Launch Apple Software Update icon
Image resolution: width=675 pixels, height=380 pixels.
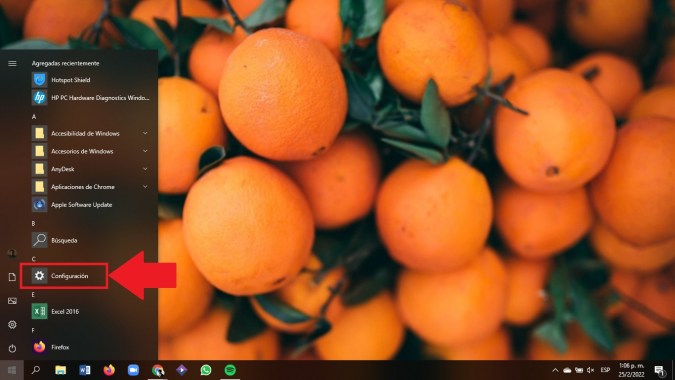click(39, 204)
